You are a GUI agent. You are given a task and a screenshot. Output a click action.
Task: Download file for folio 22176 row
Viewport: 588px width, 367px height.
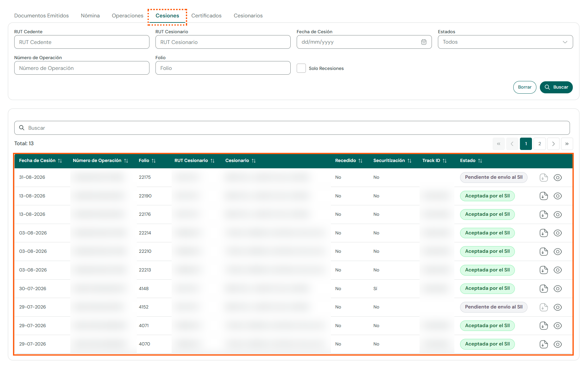(x=543, y=215)
